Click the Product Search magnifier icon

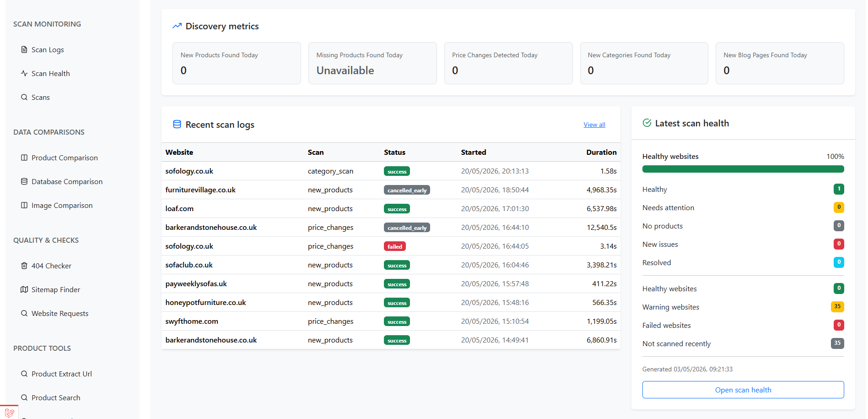pos(24,397)
